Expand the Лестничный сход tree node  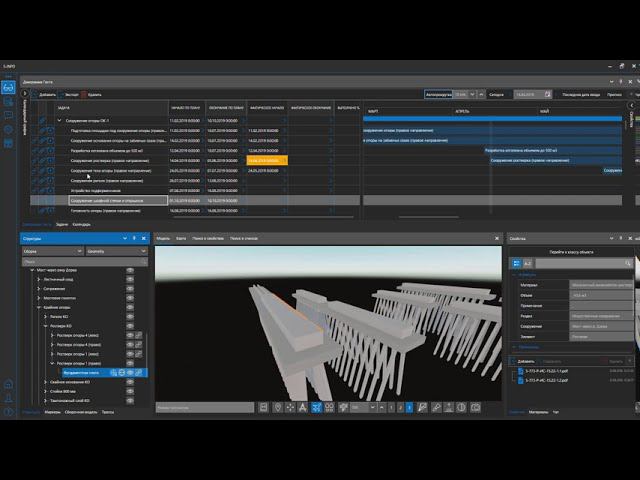[39, 280]
